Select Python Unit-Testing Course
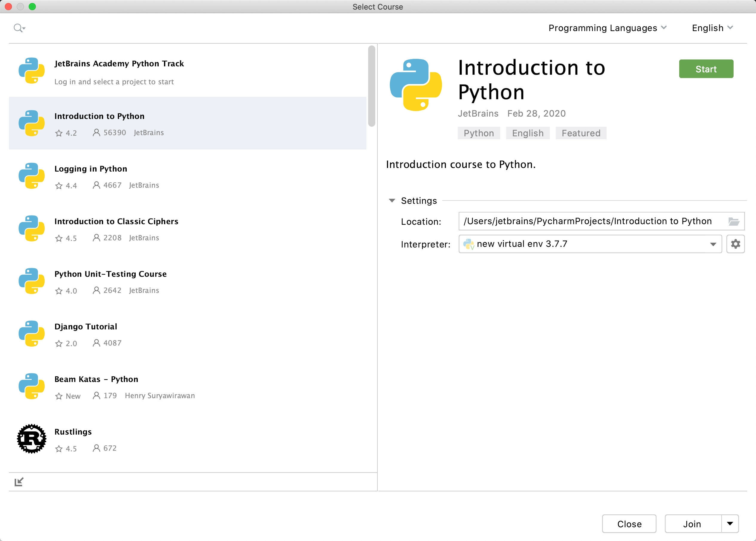Viewport: 756px width, 541px height. pyautogui.click(x=187, y=281)
